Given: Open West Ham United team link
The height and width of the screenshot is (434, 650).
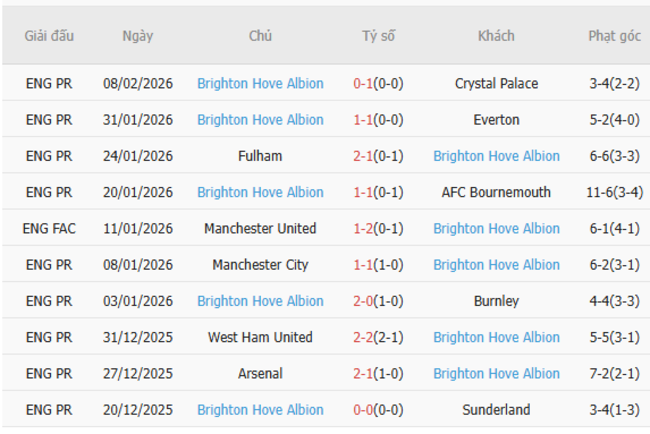Looking at the screenshot, I should coord(260,337).
